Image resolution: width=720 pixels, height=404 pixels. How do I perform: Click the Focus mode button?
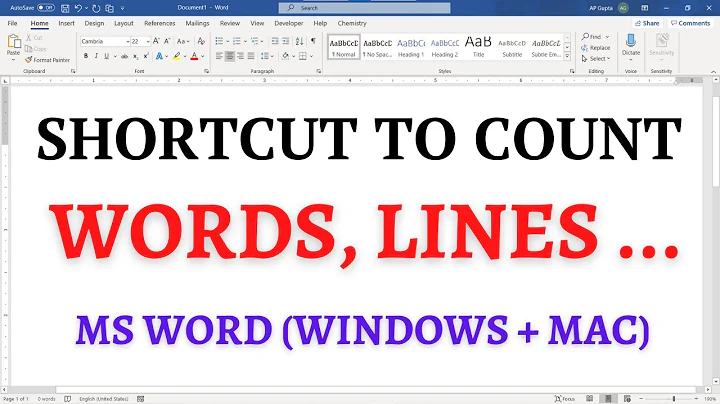pos(565,399)
